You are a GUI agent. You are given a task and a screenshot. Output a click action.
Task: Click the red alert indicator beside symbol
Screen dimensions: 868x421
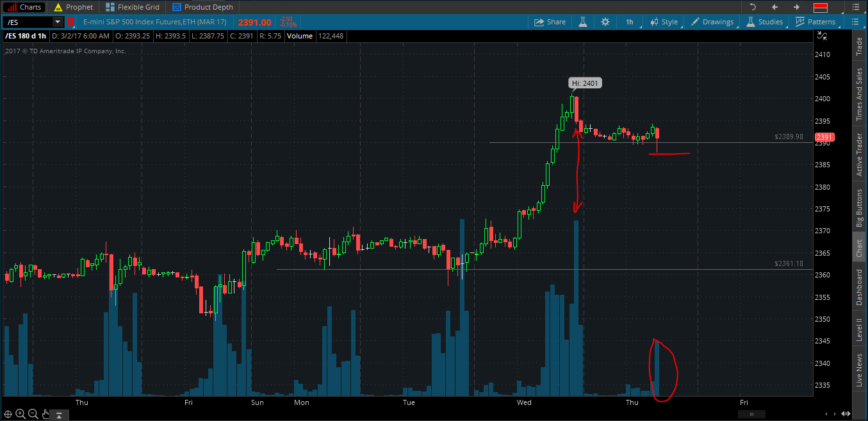[70, 22]
